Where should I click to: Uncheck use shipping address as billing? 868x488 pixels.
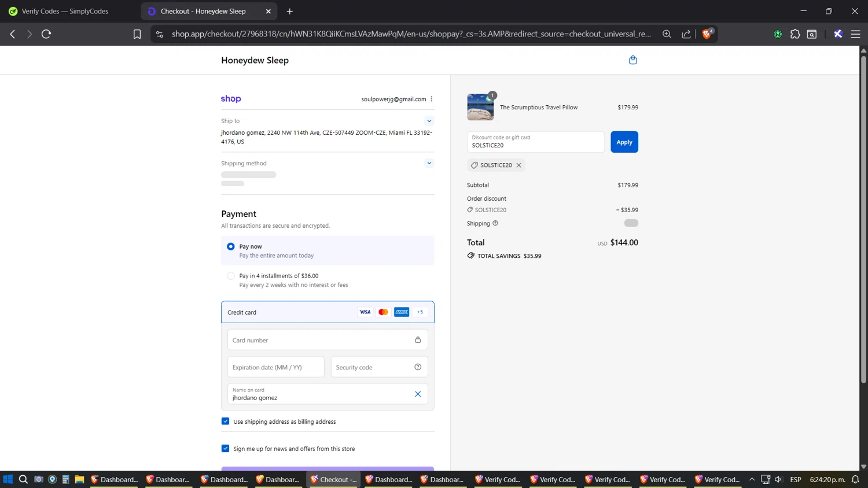225,422
